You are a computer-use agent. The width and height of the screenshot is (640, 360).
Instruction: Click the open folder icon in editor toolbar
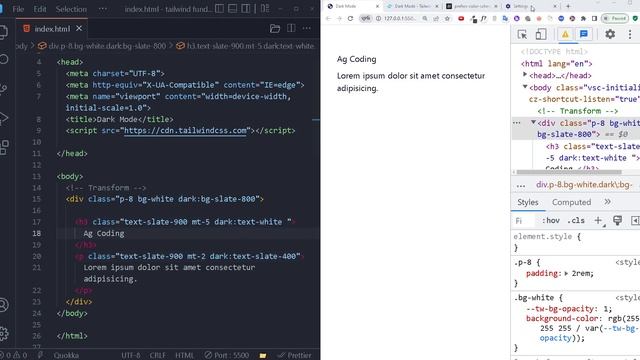(275, 29)
